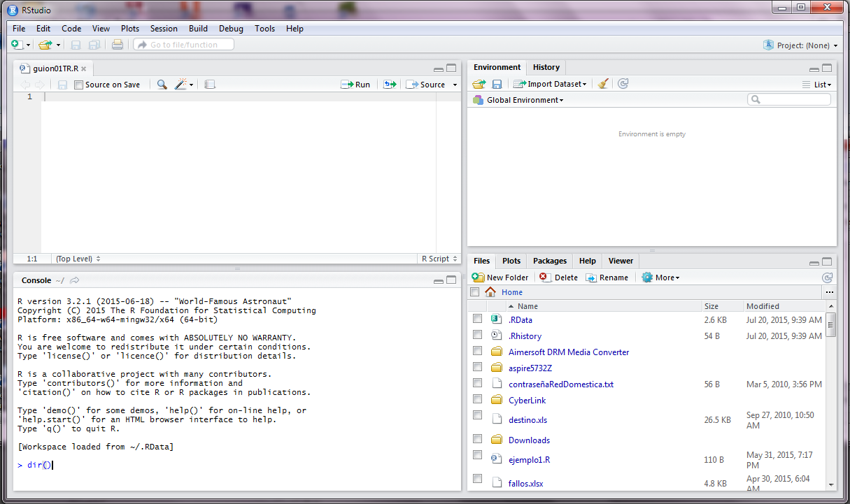
Task: Refresh the Files pane listing
Action: tap(828, 278)
